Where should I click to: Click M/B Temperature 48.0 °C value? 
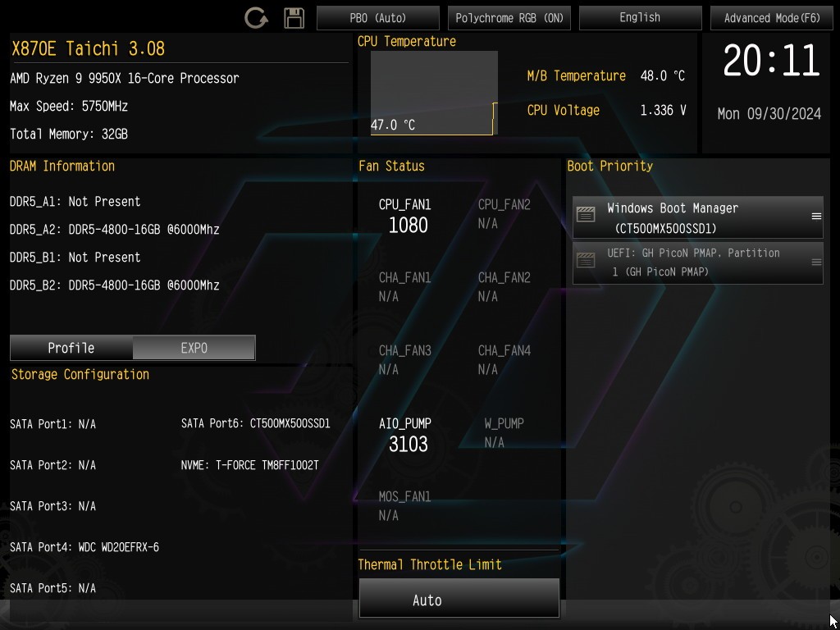click(x=663, y=76)
